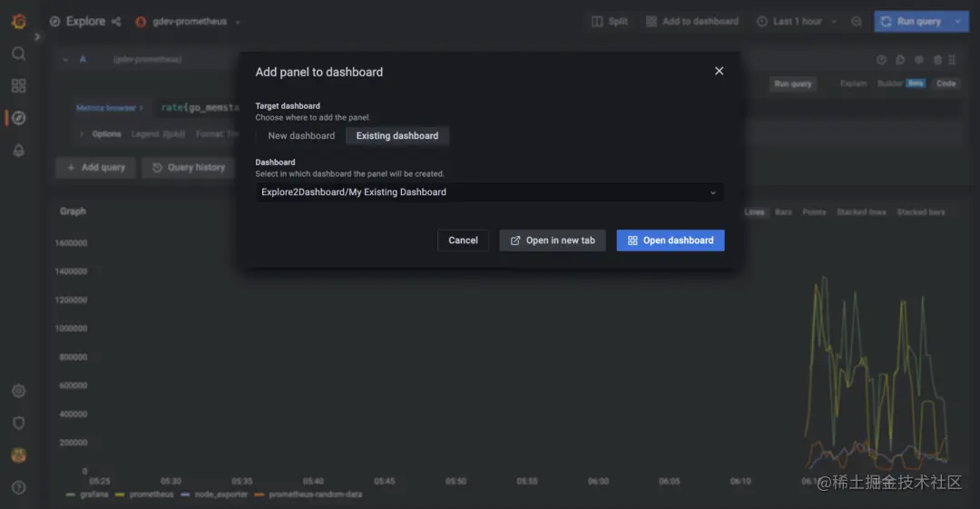
Task: Delete query A with the trash icon
Action: pos(937,60)
